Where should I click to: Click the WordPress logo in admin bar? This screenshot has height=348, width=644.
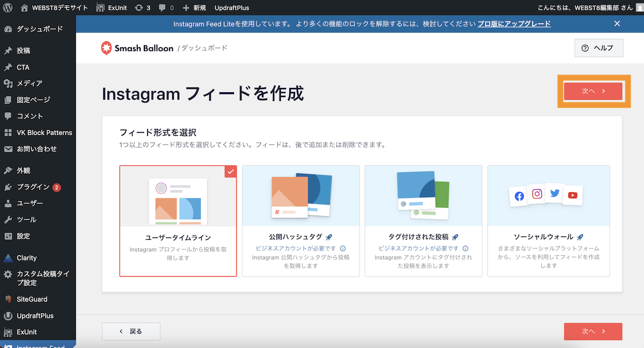(8, 8)
